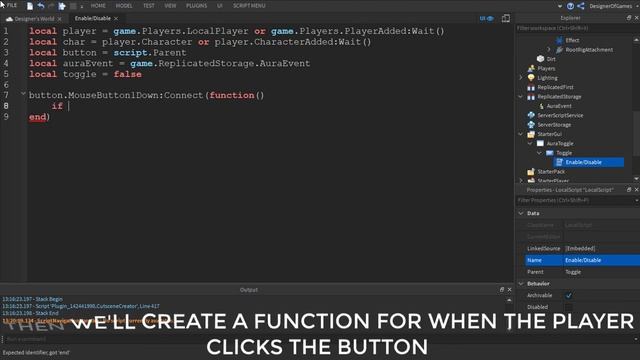Click the puzzle-piece plugin icon in quick access bar

pyautogui.click(x=62, y=6)
